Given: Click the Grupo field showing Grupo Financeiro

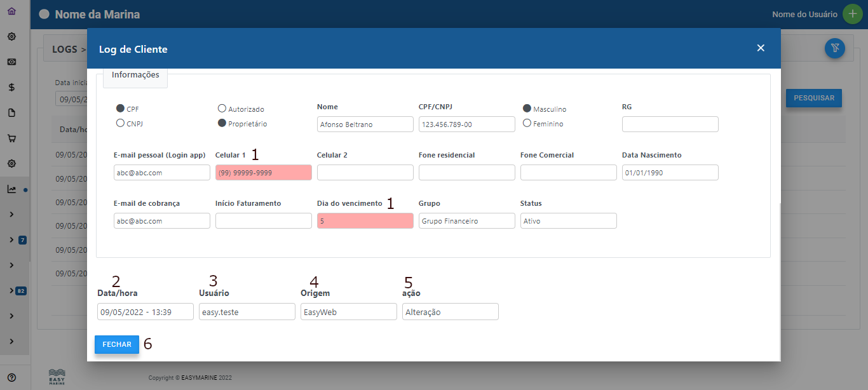Looking at the screenshot, I should [x=466, y=221].
